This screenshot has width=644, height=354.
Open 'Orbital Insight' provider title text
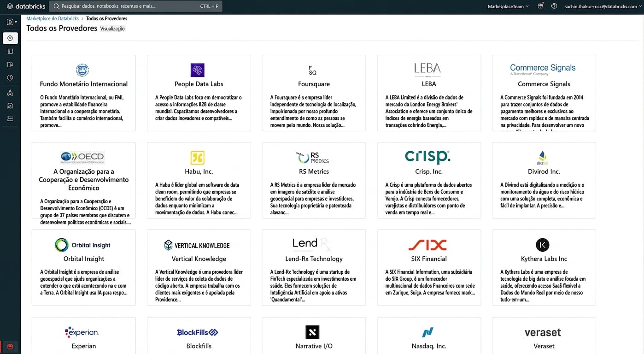point(84,259)
